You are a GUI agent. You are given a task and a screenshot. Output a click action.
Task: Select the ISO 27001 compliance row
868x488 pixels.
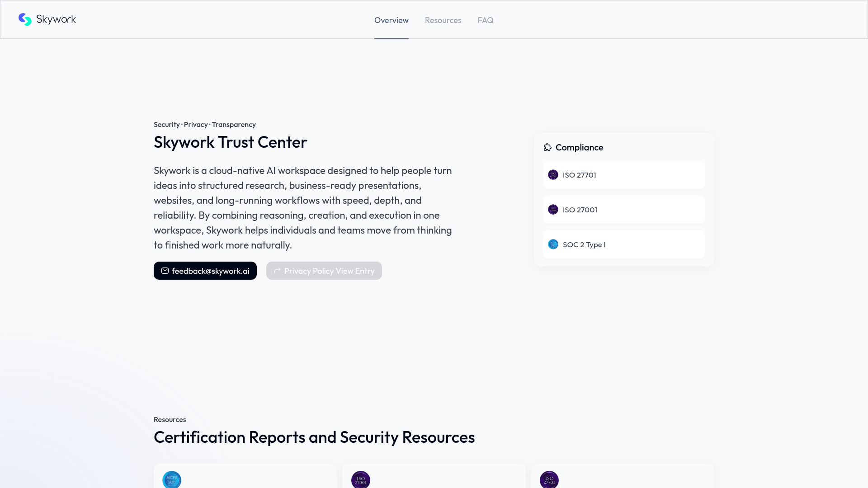click(x=624, y=210)
